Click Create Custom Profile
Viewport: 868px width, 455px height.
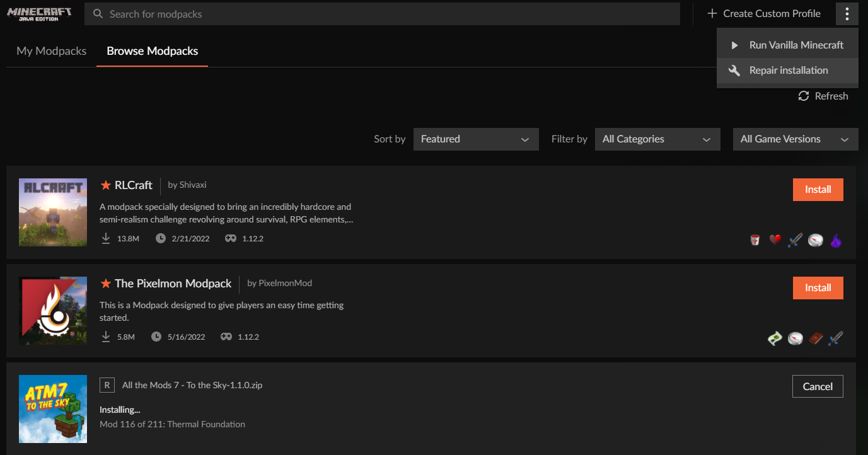pos(764,13)
